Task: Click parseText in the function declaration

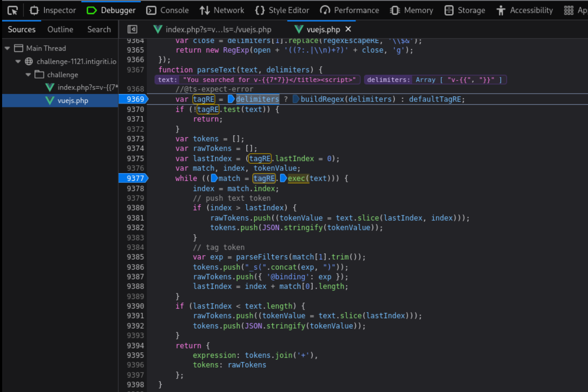Action: click(216, 70)
